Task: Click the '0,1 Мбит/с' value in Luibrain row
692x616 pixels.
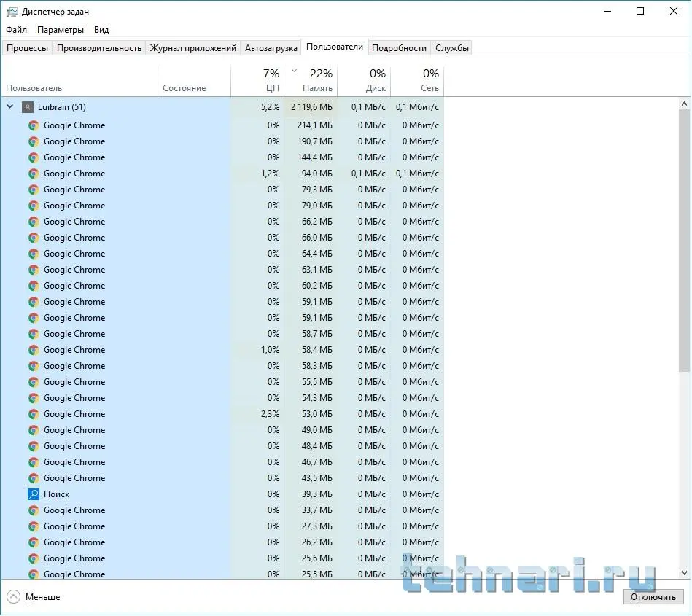Action: [417, 107]
